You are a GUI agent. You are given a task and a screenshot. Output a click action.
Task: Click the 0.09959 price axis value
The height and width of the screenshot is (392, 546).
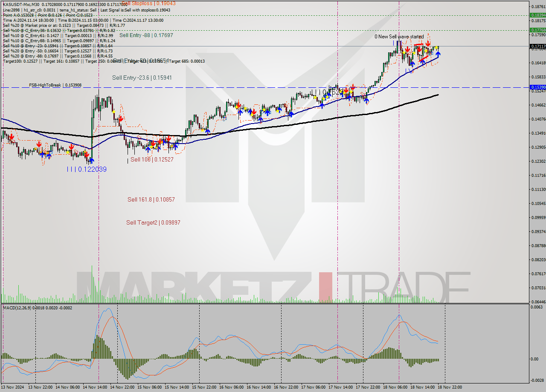point(538,217)
